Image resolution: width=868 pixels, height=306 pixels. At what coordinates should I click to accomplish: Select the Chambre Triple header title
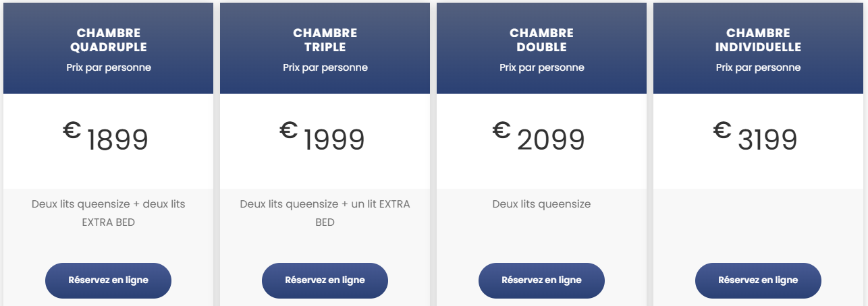coord(325,40)
